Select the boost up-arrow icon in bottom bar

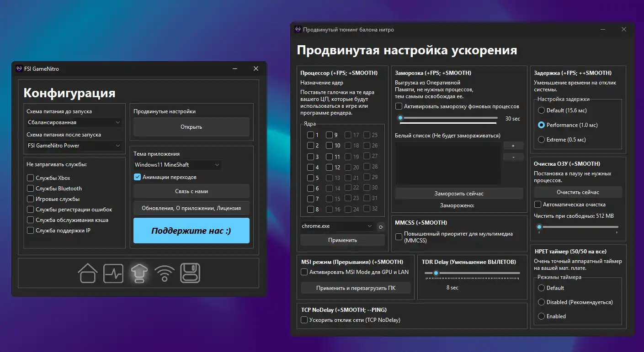[139, 273]
